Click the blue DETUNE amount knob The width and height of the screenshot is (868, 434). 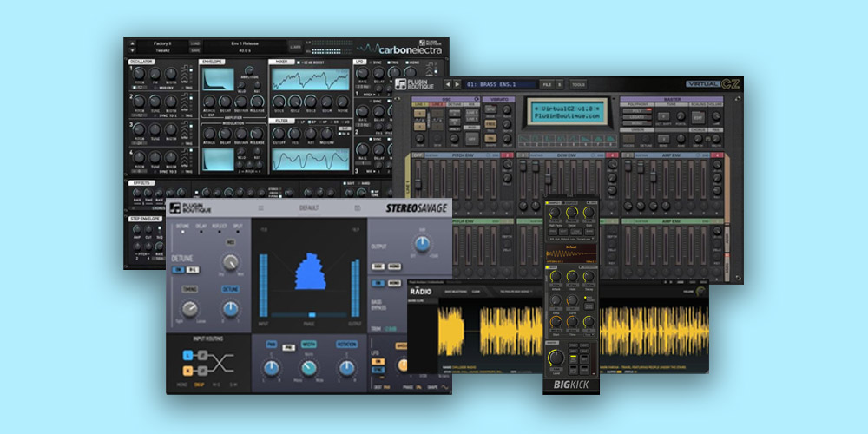pyautogui.click(x=230, y=309)
